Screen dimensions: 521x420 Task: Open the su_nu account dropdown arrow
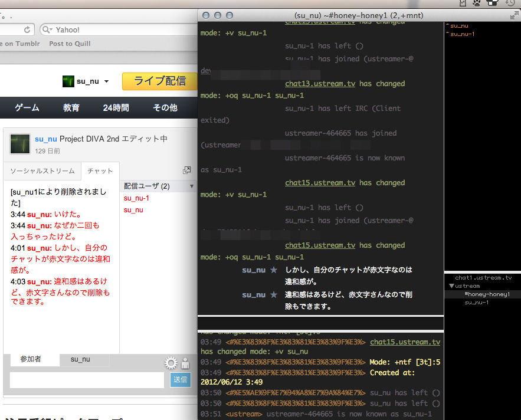click(106, 81)
